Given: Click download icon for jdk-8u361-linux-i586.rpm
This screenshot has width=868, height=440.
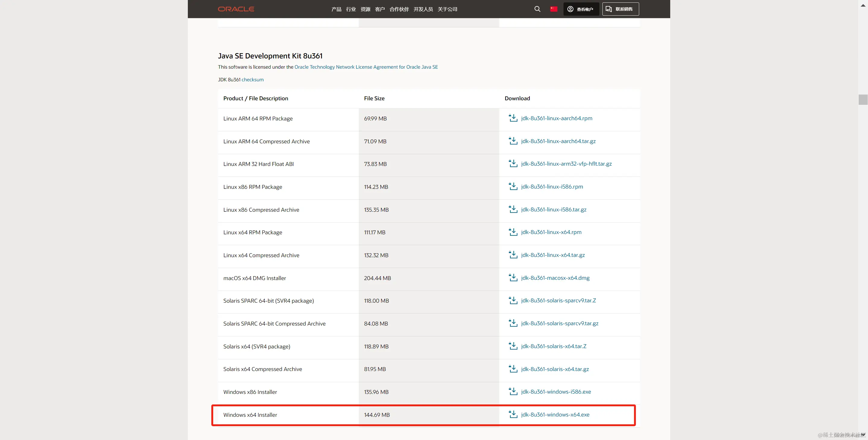Looking at the screenshot, I should point(513,186).
